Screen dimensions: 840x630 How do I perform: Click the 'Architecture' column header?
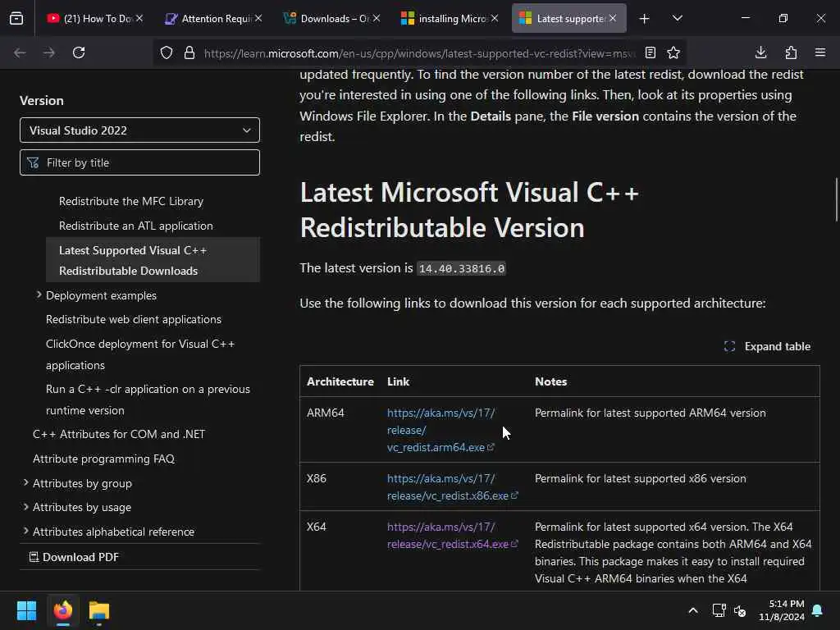pos(340,381)
